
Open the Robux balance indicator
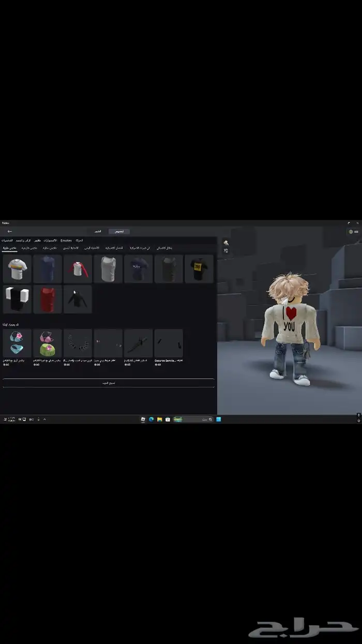(354, 232)
